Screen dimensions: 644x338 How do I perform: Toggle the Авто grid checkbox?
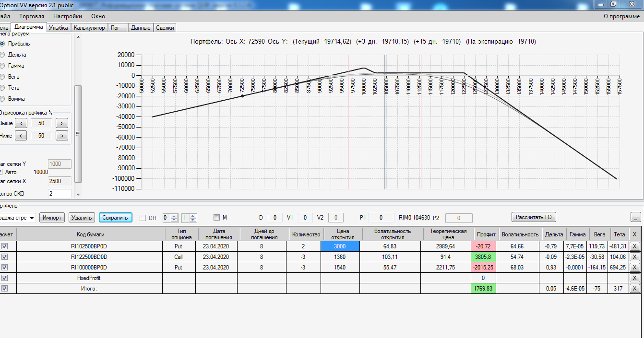[1, 172]
